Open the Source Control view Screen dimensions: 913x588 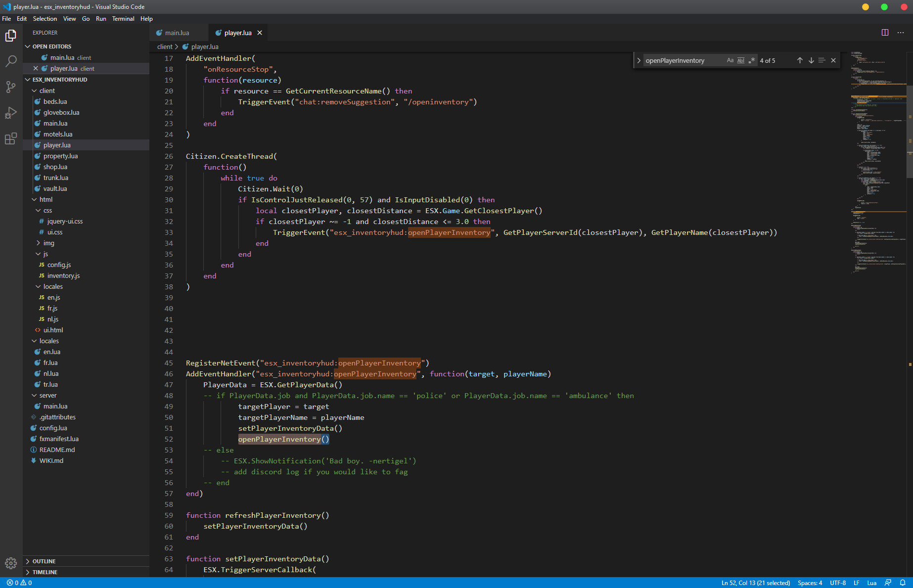coord(10,87)
